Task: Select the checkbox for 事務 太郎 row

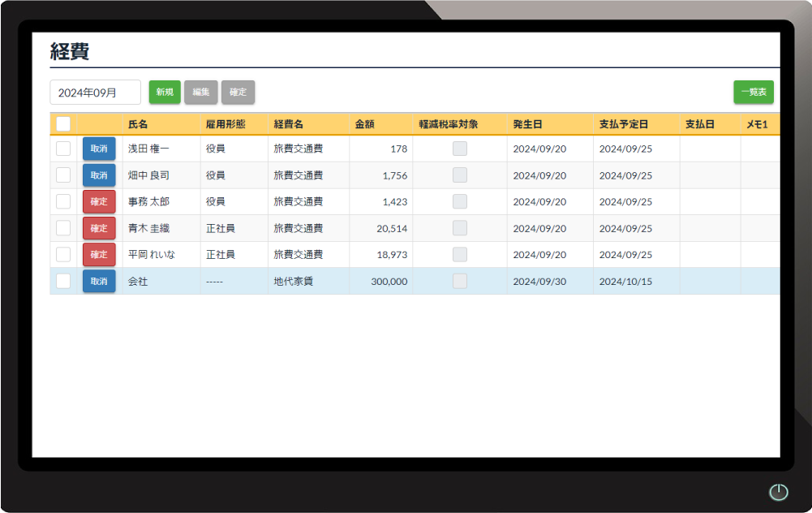Action: coord(63,202)
